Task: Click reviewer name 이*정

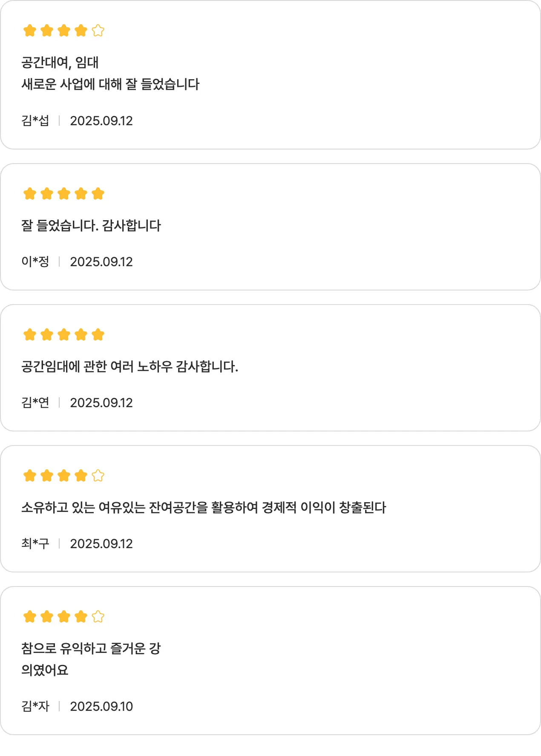Action: (x=35, y=262)
